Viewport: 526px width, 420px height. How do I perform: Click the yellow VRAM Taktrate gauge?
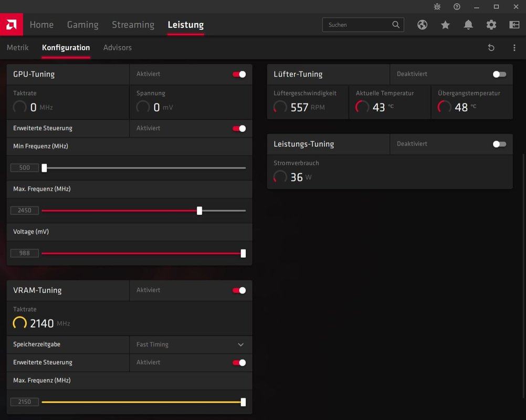pyautogui.click(x=19, y=323)
